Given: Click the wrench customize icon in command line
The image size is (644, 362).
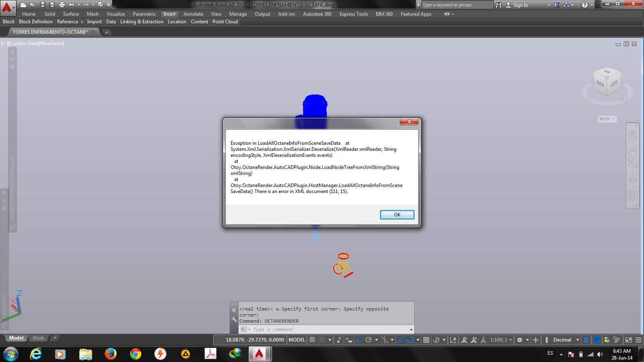Looking at the screenshot, I should [234, 319].
